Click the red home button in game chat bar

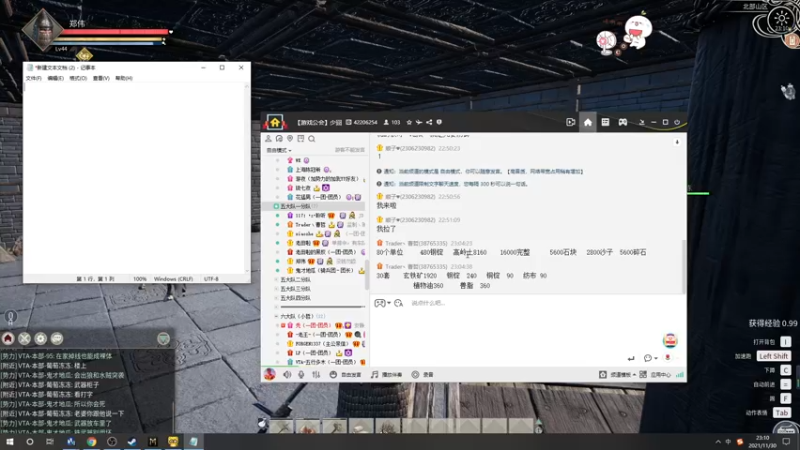pos(8,338)
